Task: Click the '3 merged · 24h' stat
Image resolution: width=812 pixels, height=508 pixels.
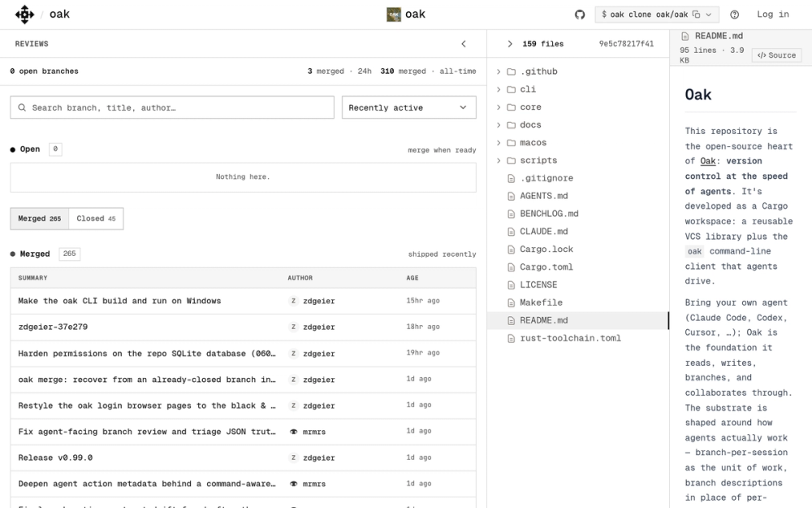Action: 339,72
